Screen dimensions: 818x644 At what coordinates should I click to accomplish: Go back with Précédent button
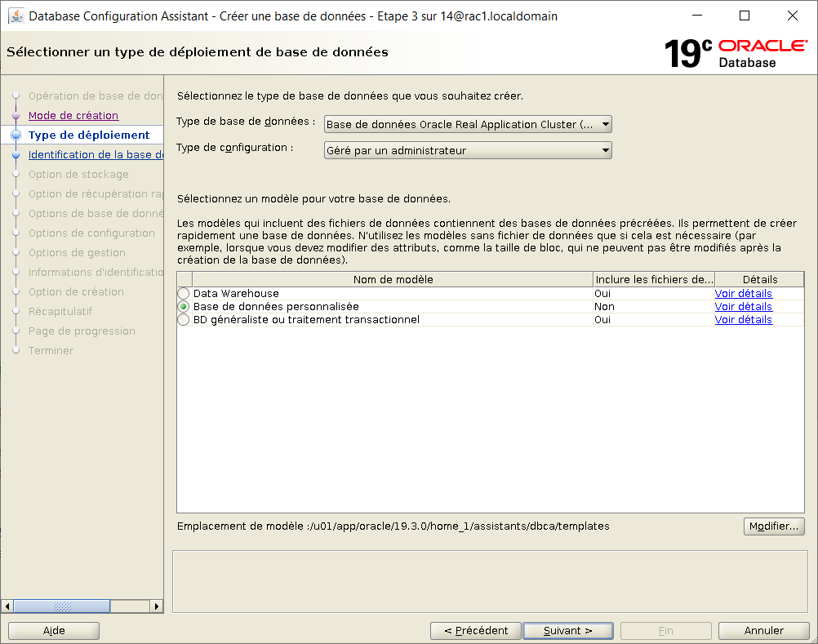[x=476, y=630]
